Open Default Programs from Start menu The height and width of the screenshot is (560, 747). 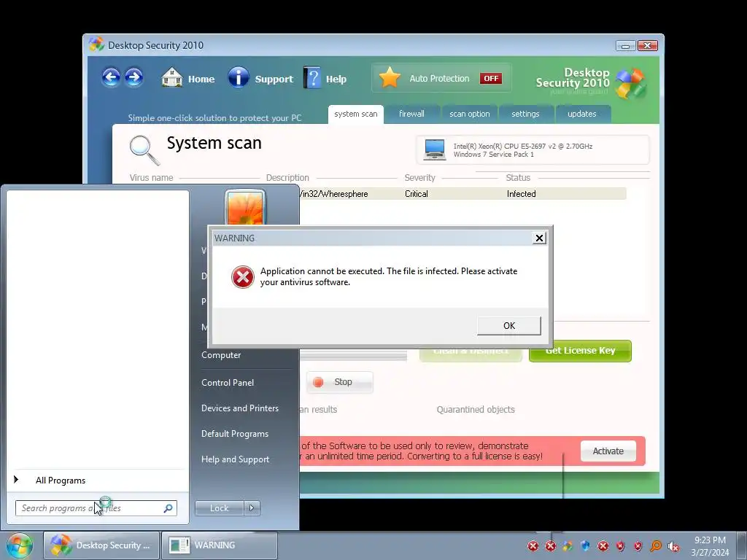[x=235, y=435]
